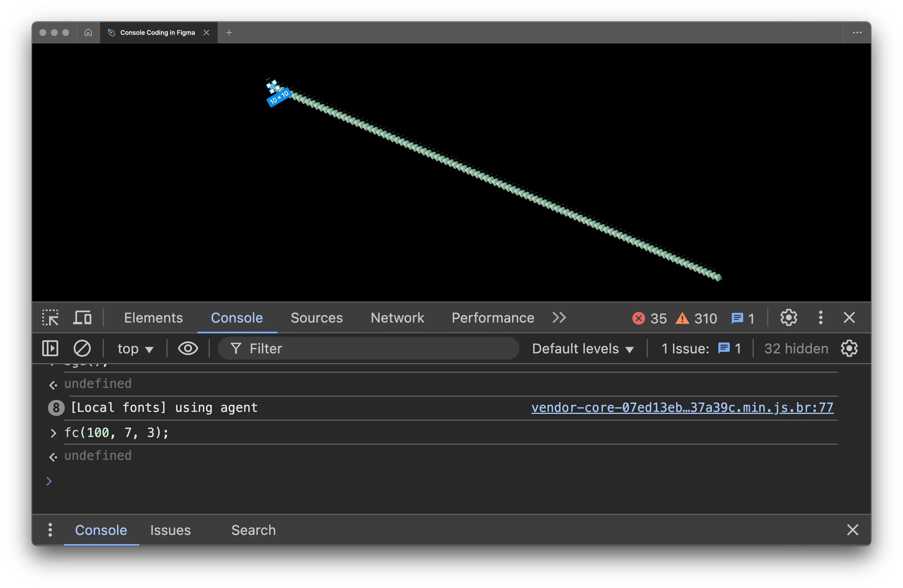903x588 pixels.
Task: Open the top JavaScript context dropdown
Action: point(135,349)
